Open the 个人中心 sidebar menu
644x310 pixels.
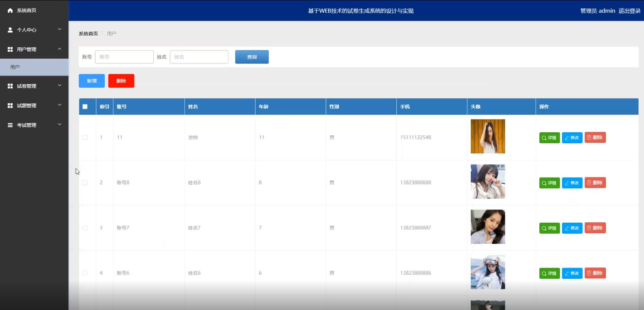(x=34, y=30)
